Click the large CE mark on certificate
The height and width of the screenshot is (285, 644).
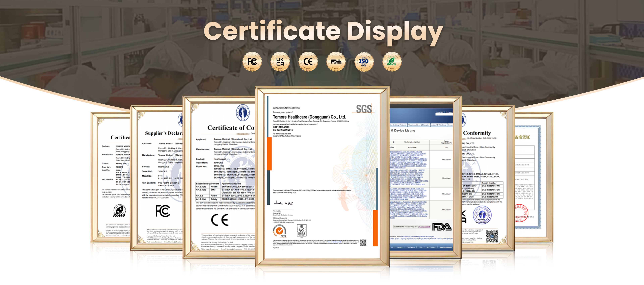tap(220, 220)
